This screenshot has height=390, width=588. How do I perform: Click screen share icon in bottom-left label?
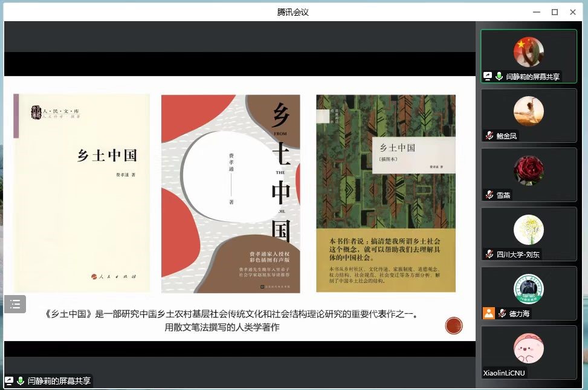[9, 381]
